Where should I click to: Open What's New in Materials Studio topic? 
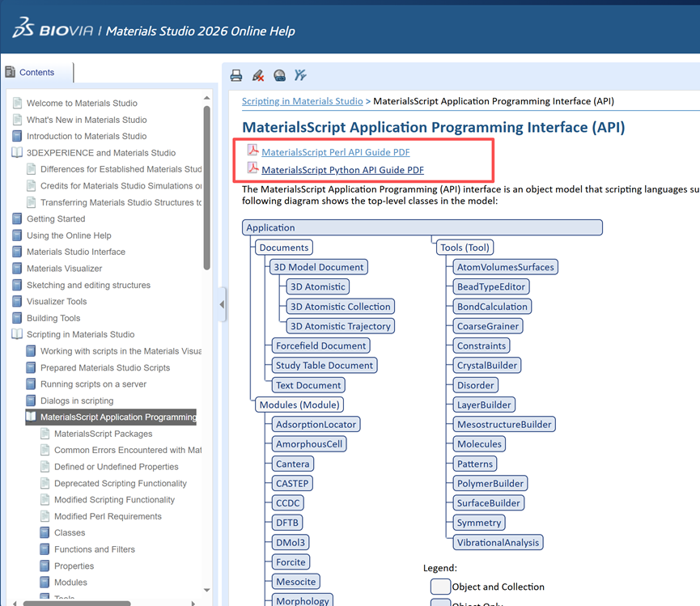tap(87, 120)
